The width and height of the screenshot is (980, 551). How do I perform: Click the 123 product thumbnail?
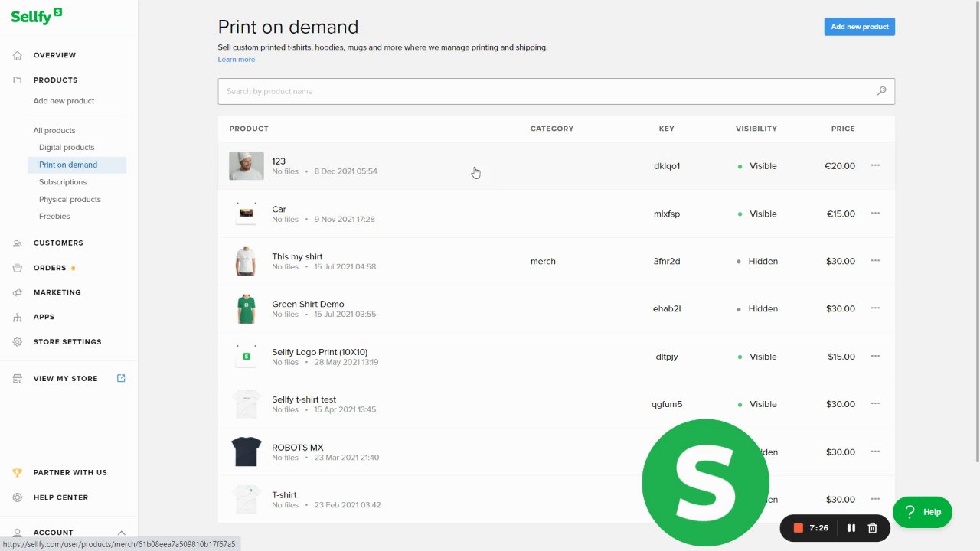pyautogui.click(x=247, y=165)
